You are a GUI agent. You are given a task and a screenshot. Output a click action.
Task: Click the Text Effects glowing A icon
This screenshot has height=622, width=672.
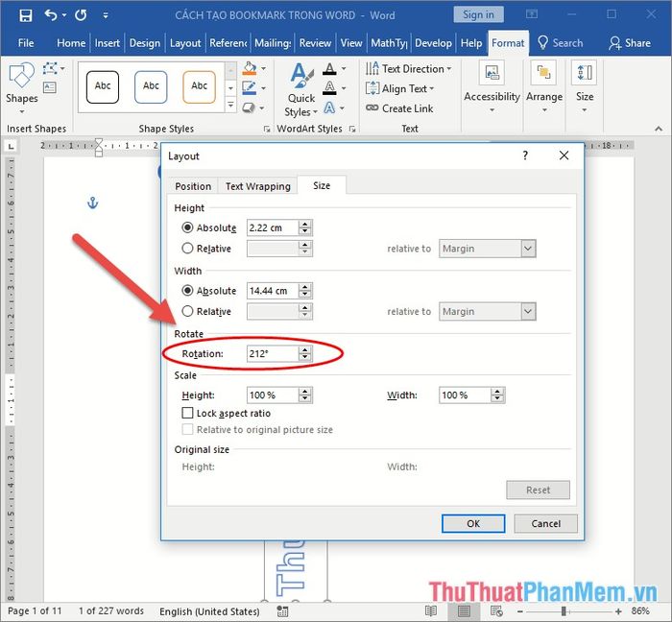(329, 108)
